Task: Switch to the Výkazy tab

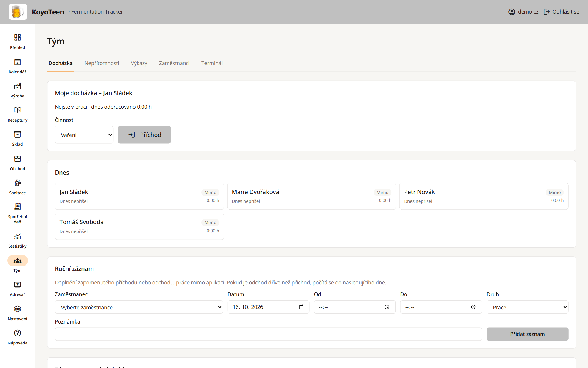Action: point(139,63)
